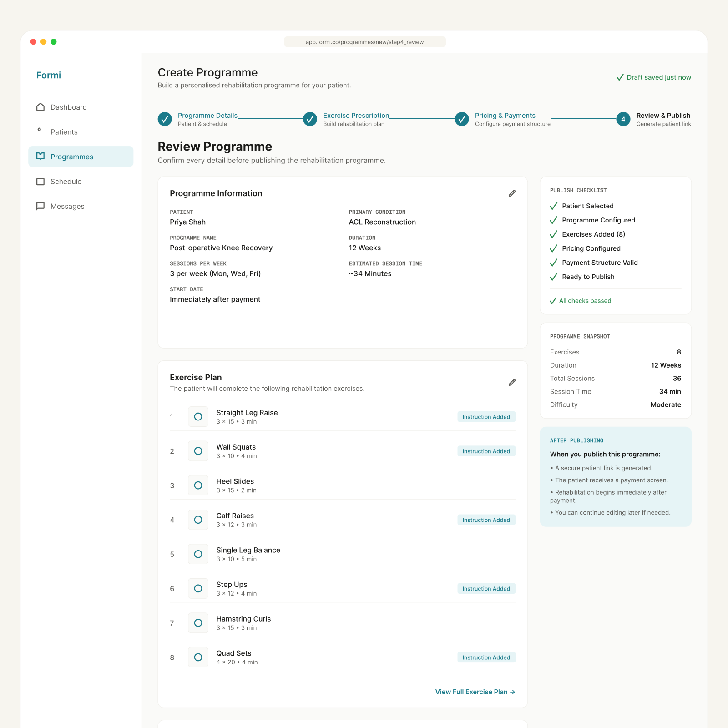Jump to the Pricing & Payments step label

point(505,116)
